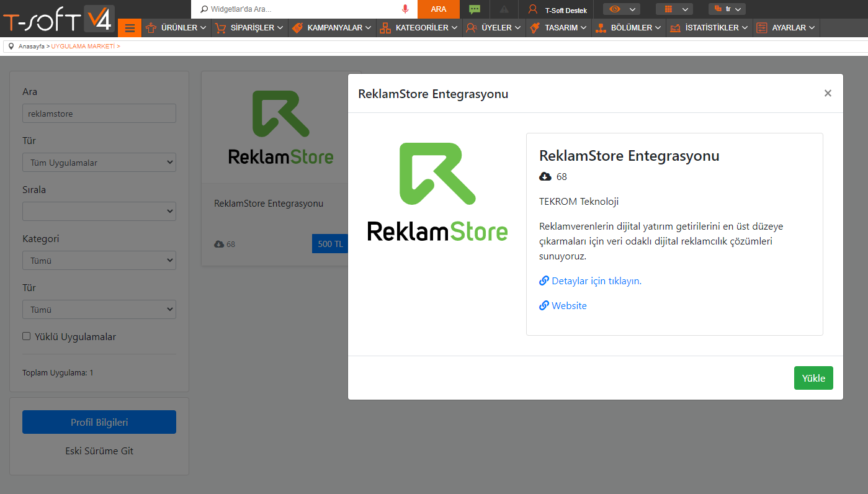Image resolution: width=868 pixels, height=494 pixels.
Task: Open the grid apps dropdown
Action: 674,9
